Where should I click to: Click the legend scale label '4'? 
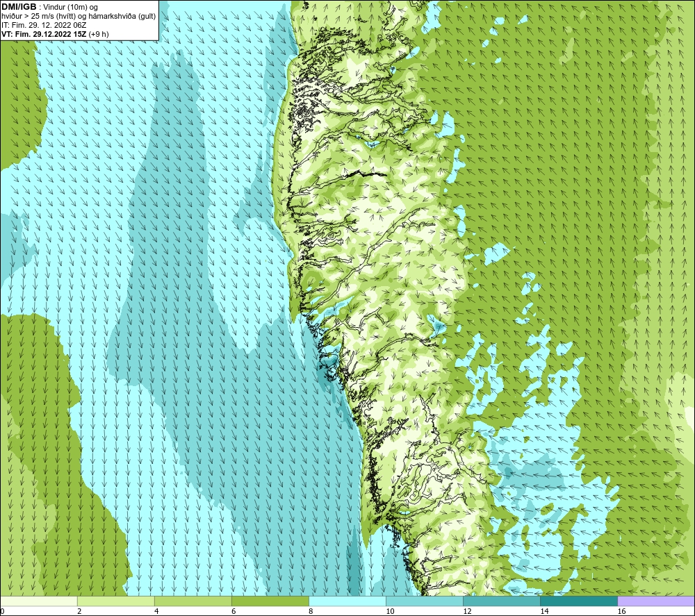[156, 611]
